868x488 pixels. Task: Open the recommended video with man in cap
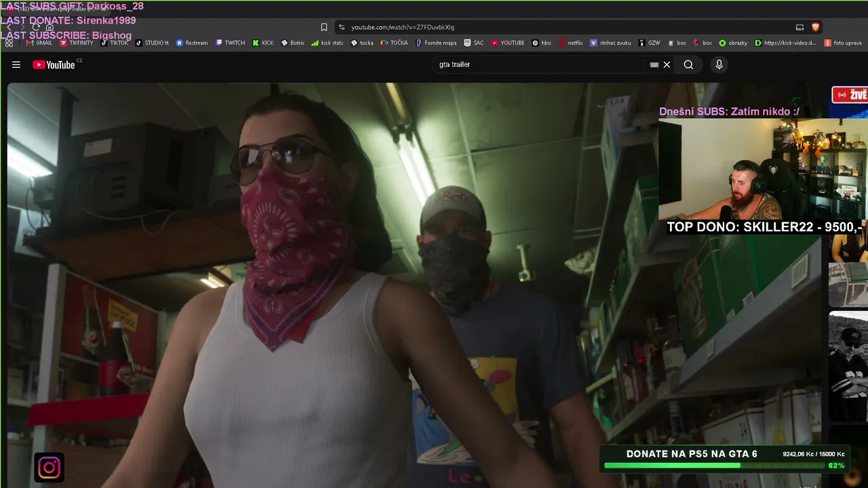coord(848,366)
